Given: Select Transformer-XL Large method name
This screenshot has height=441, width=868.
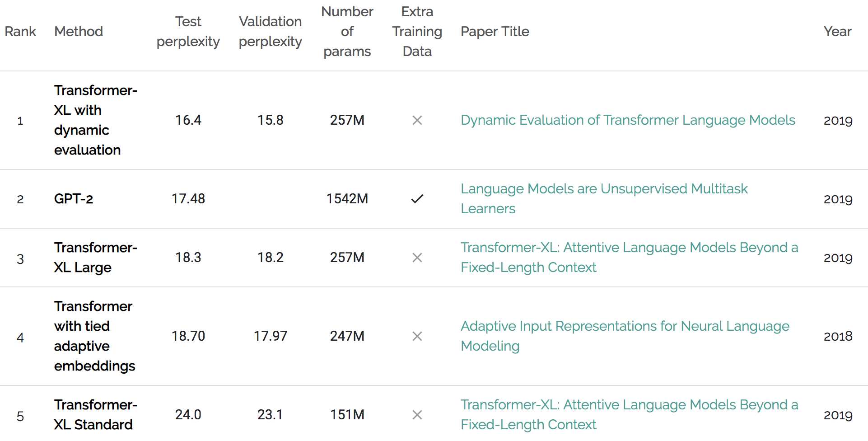Looking at the screenshot, I should click(x=96, y=258).
